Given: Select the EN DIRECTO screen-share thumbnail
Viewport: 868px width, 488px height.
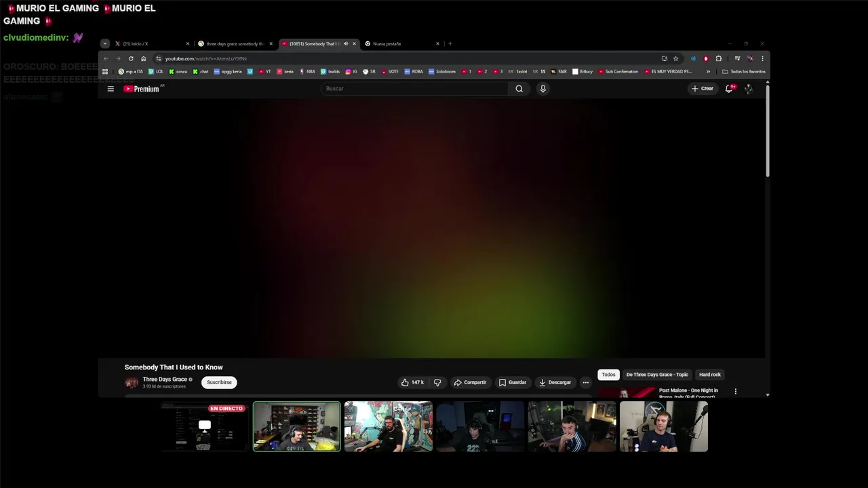Looking at the screenshot, I should pos(205,426).
